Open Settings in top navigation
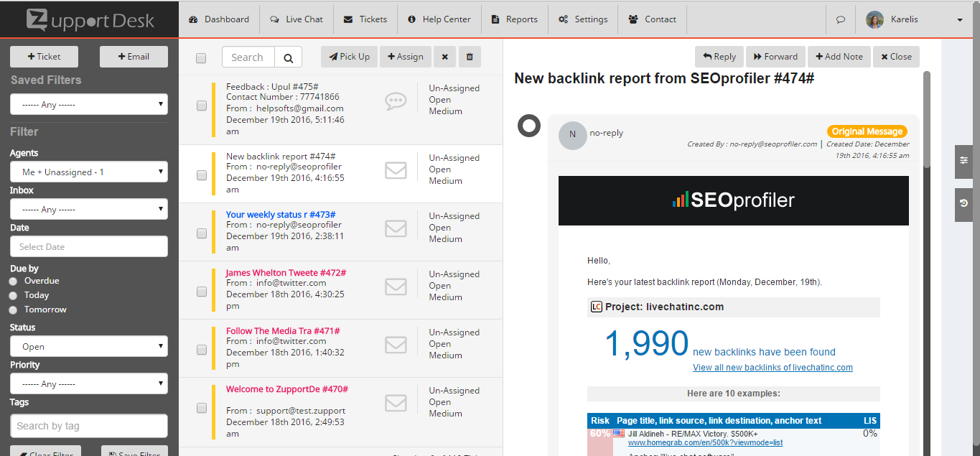980x456 pixels. pos(583,19)
